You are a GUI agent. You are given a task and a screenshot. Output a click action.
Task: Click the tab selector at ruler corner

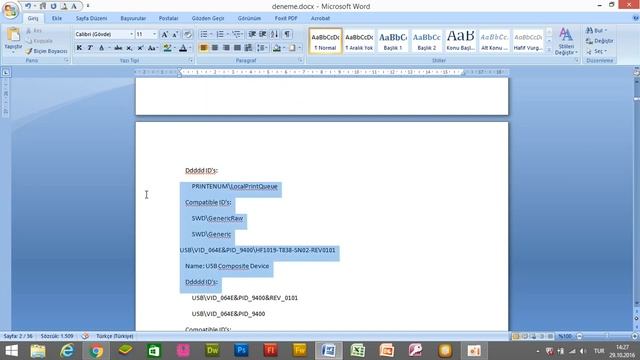(6, 73)
